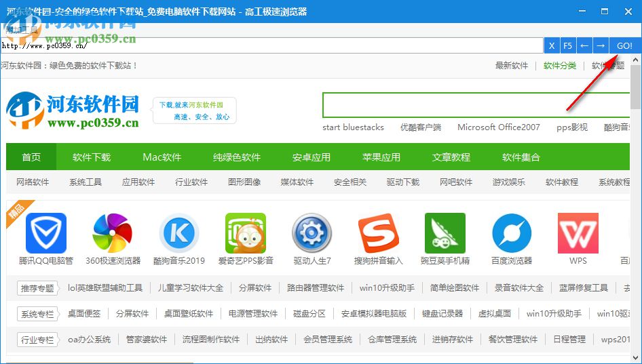Open the 游戏娱乐 category
The height and width of the screenshot is (364, 642).
(509, 182)
